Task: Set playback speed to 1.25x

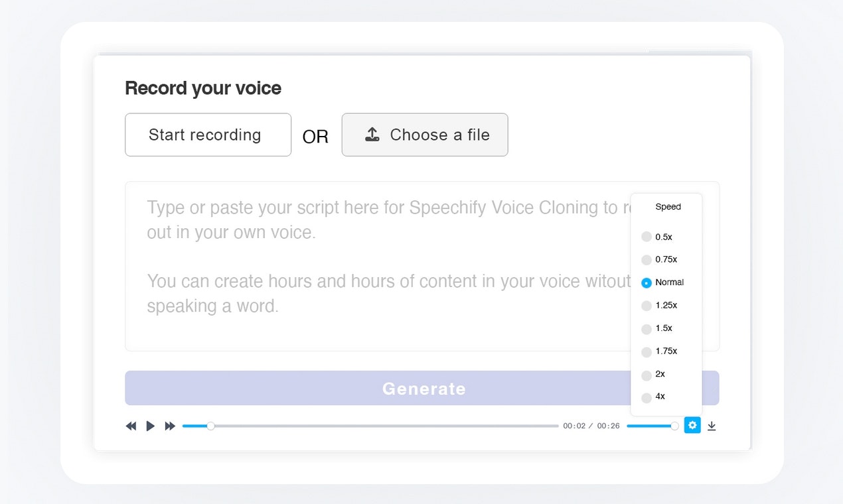Action: point(647,306)
